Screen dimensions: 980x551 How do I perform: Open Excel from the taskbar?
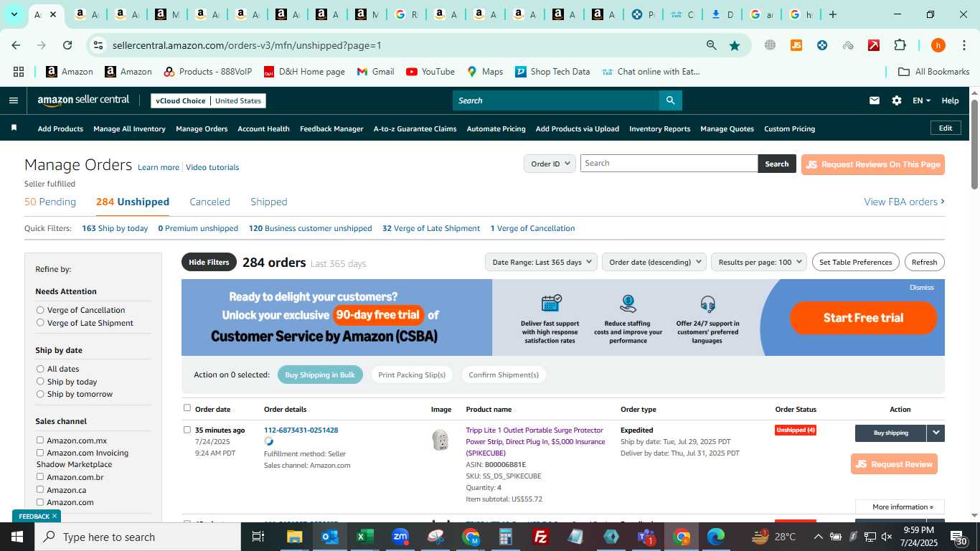pos(364,537)
